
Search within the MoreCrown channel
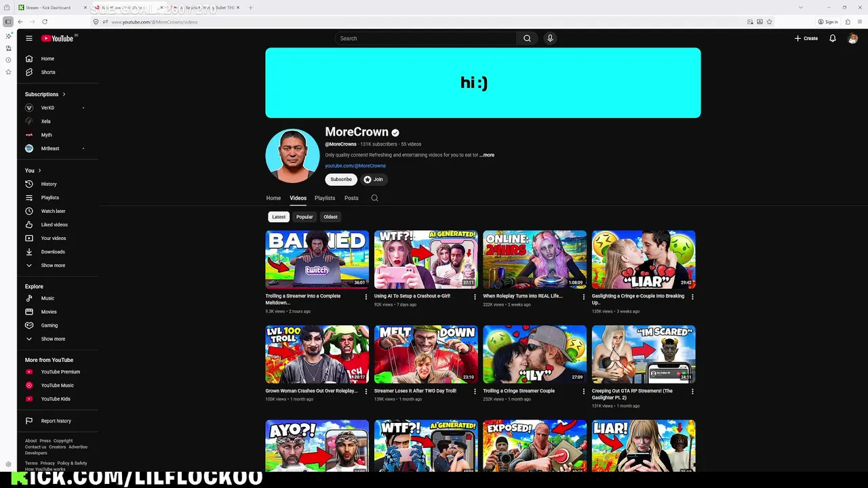374,198
